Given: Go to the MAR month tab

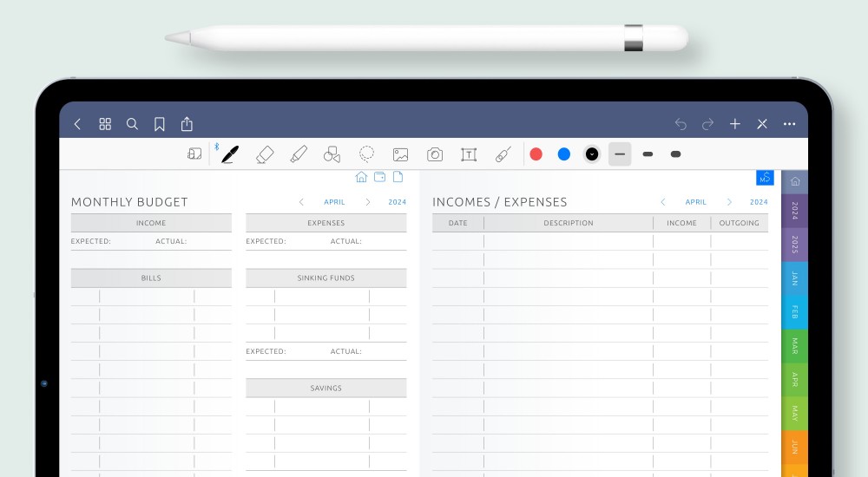Looking at the screenshot, I should (795, 346).
